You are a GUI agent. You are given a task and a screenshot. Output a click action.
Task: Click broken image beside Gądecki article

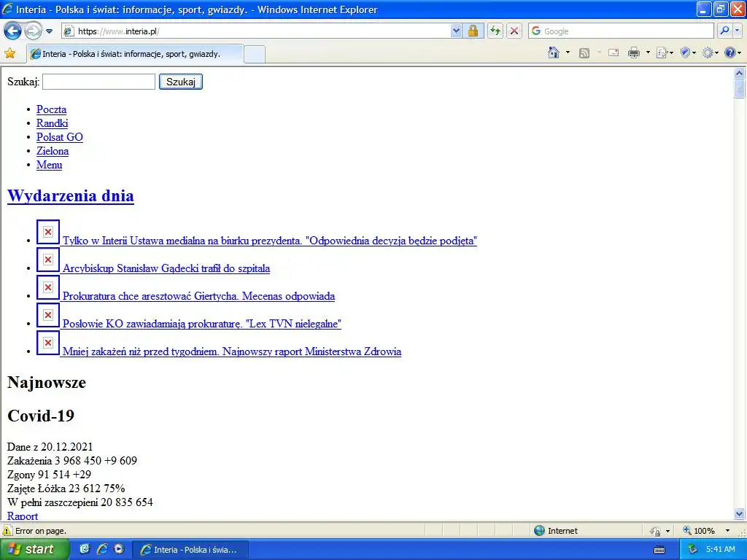tap(48, 260)
